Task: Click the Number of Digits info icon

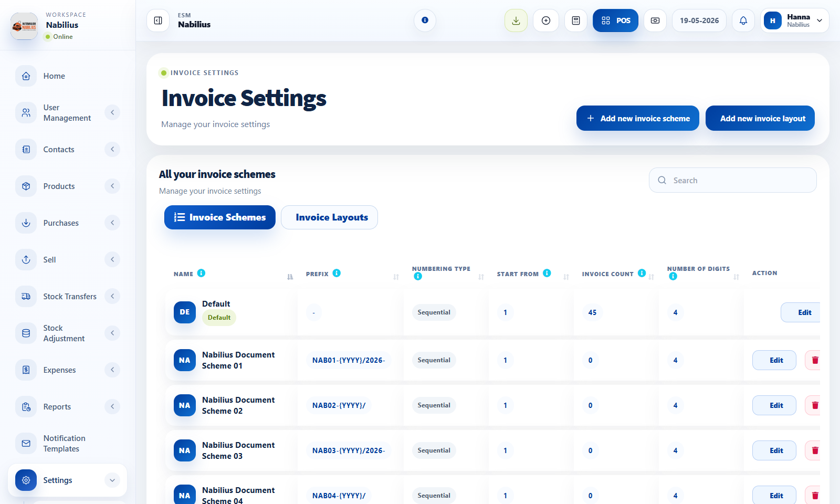Action: 673,276
